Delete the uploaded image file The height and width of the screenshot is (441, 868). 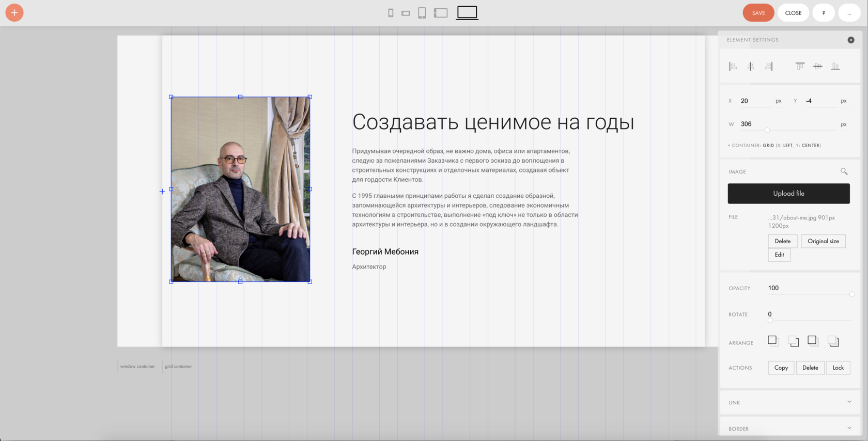click(782, 241)
